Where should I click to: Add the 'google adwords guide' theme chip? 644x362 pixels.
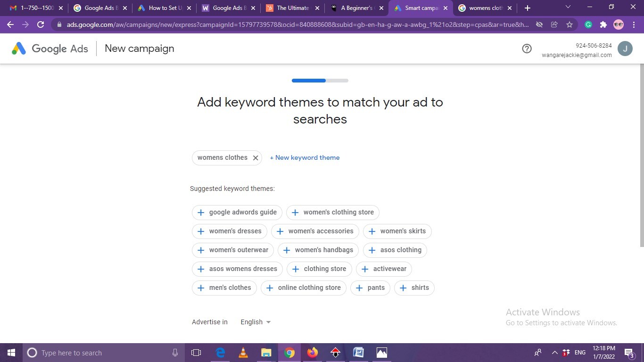click(x=237, y=212)
